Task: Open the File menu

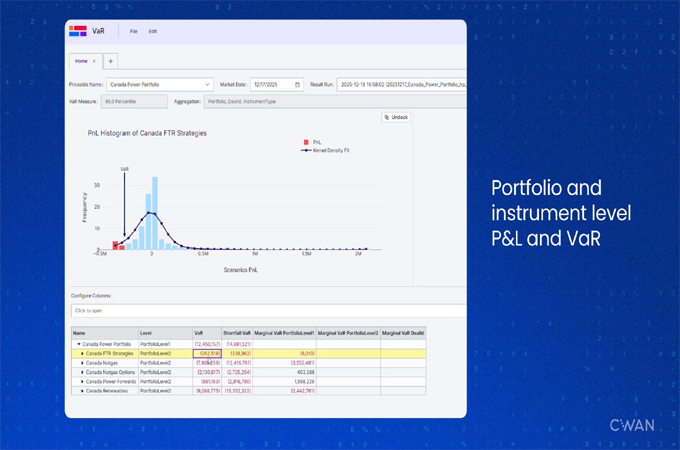Action: point(134,31)
